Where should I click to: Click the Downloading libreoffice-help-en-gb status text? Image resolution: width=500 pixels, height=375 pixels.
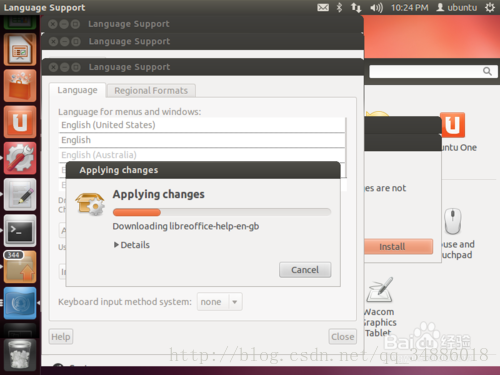pos(186,226)
